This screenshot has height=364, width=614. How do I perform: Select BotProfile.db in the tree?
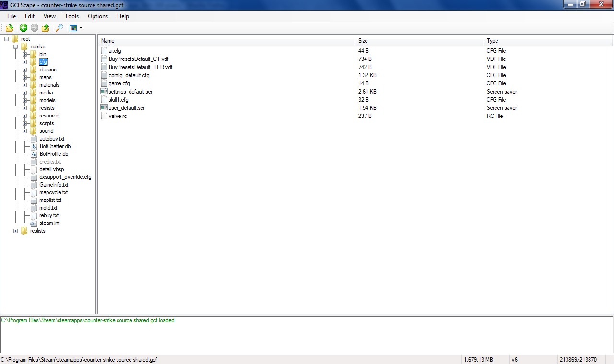click(54, 154)
